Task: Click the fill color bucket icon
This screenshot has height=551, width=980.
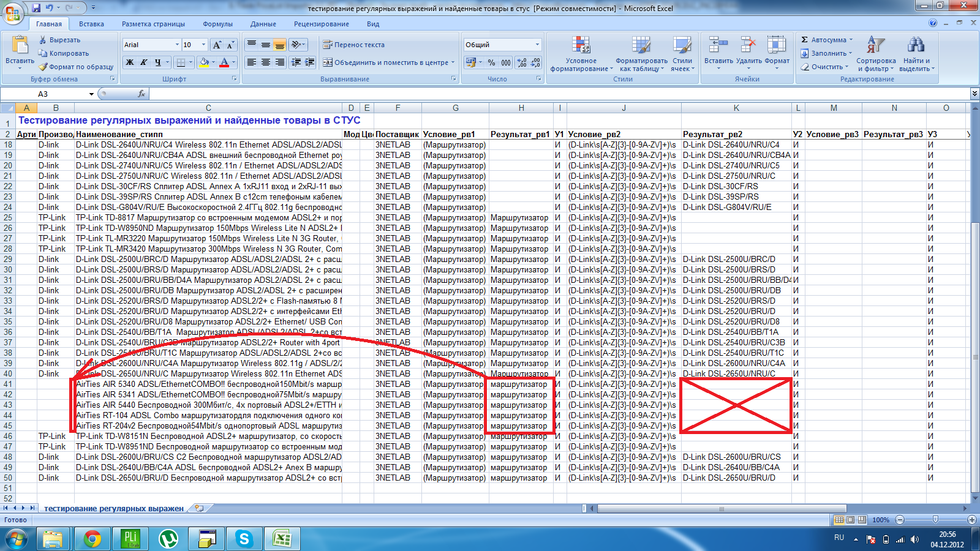Action: coord(204,62)
